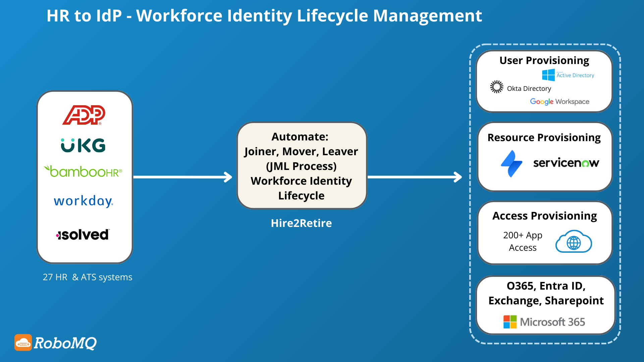Click the Okta Directory sunburst icon
The width and height of the screenshot is (644, 362).
[x=497, y=87]
